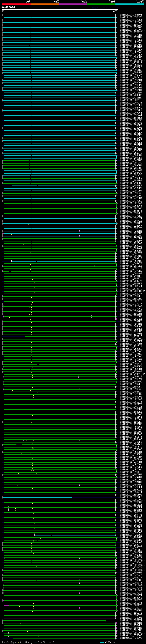Click the orange ~40% identity legend segment
The width and height of the screenshot is (146, 644).
point(45,4)
